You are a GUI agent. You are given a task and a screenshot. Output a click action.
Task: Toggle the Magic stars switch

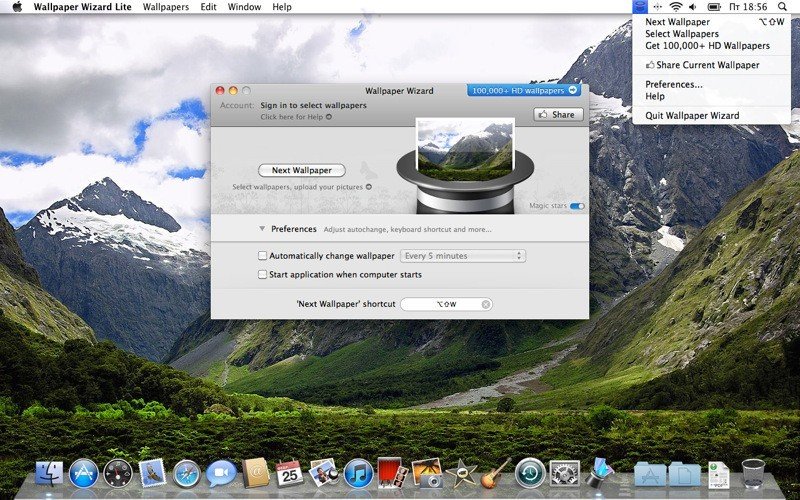pyautogui.click(x=577, y=206)
